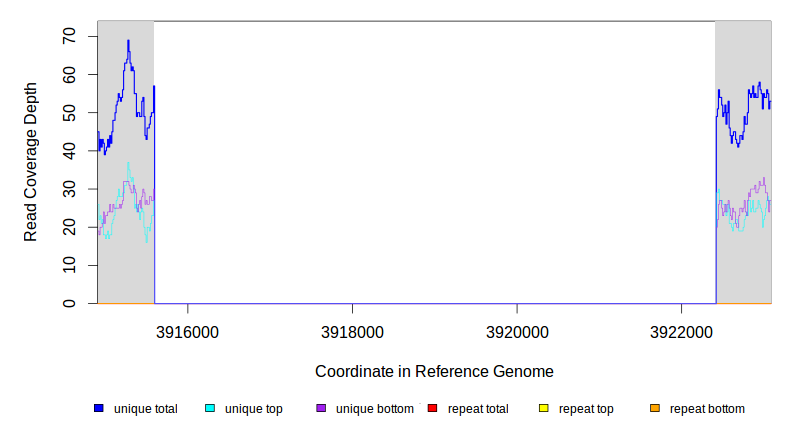Image resolution: width=792 pixels, height=432 pixels.
Task: Select the "unique total" legend label
Action: (x=146, y=409)
